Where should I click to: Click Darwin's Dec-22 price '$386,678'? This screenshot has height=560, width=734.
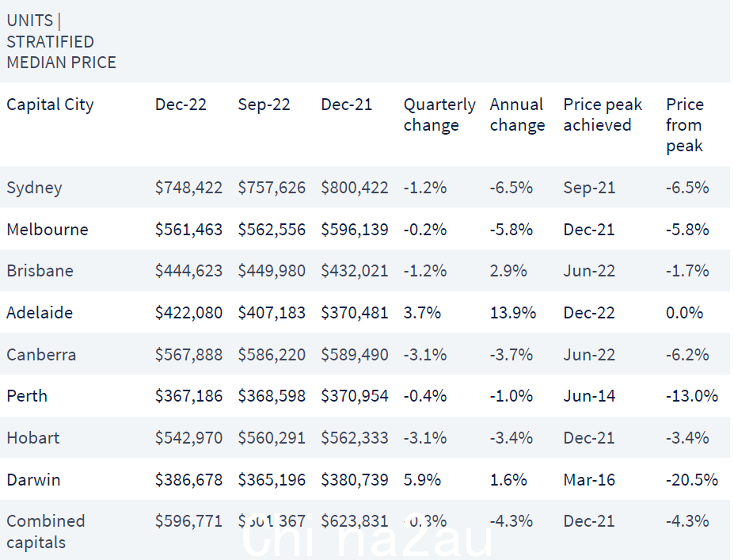coord(188,479)
